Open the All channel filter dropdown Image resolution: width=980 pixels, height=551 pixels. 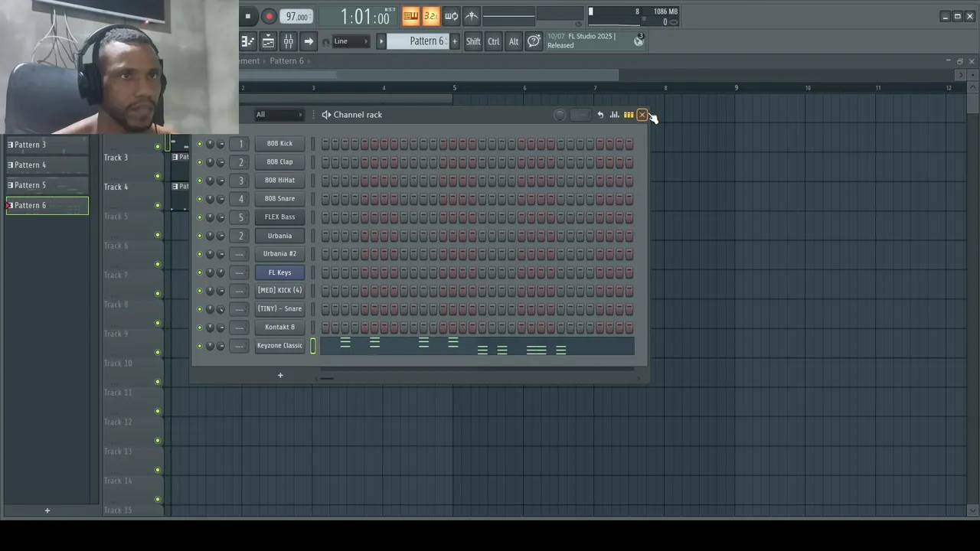[279, 115]
